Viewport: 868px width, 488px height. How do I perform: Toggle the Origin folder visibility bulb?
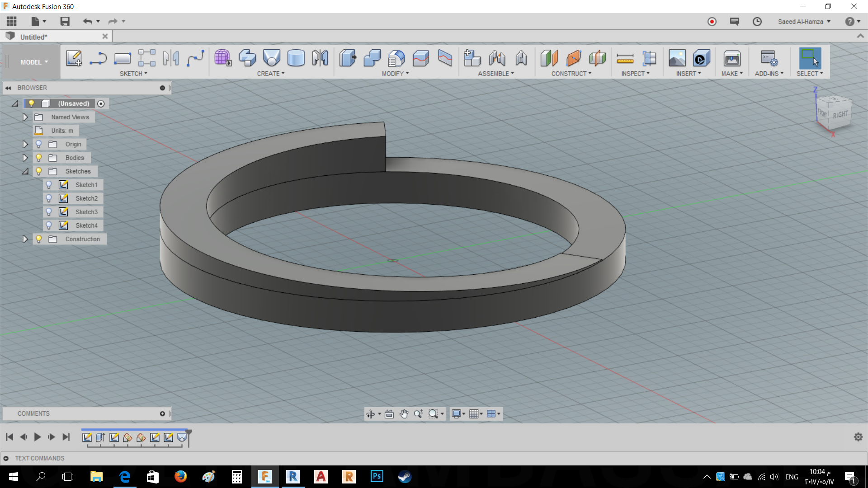tap(39, 144)
